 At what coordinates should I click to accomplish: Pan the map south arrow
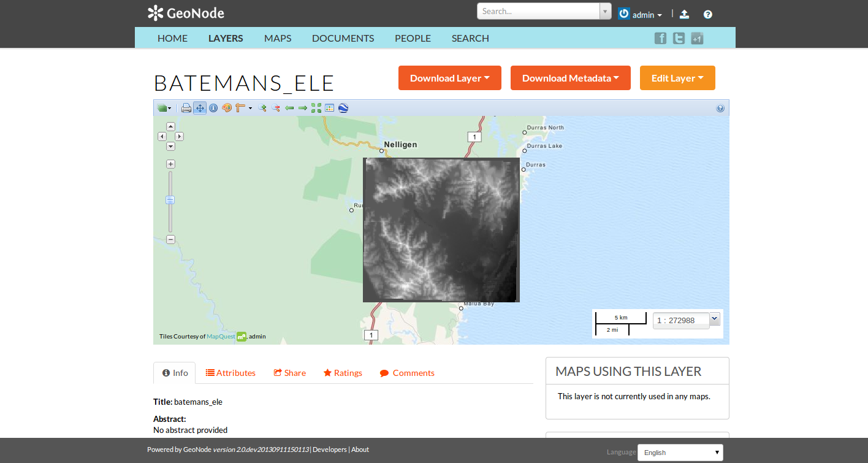[170, 146]
